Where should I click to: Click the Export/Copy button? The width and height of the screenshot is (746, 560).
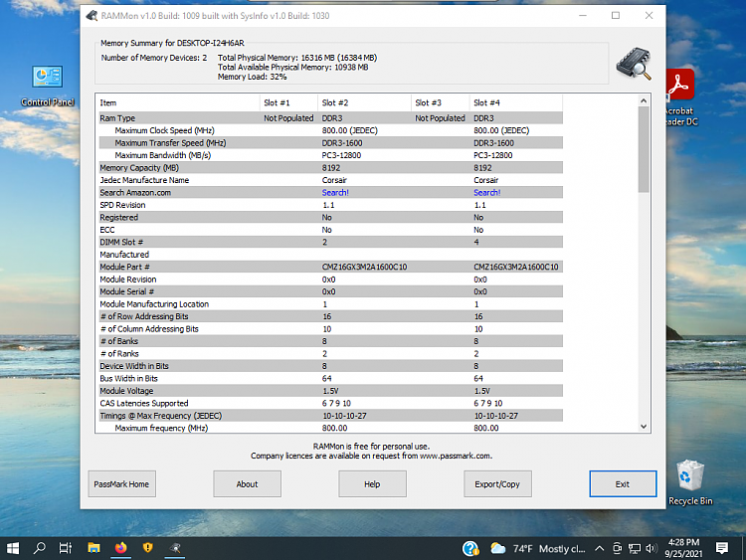[x=497, y=483]
